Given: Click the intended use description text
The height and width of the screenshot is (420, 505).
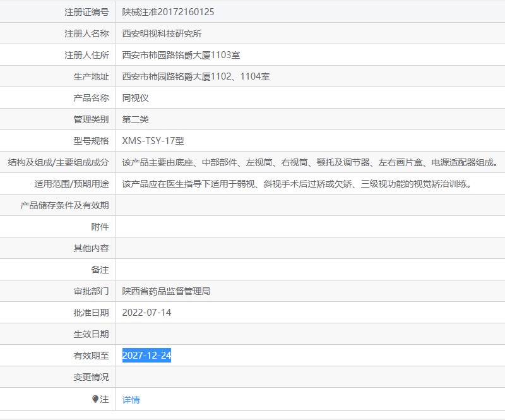Looking at the screenshot, I should coord(297,184).
